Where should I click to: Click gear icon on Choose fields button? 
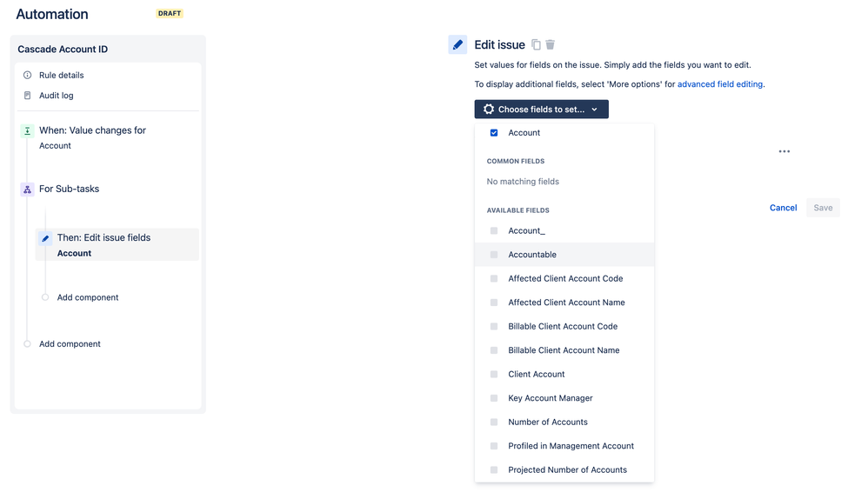point(488,109)
